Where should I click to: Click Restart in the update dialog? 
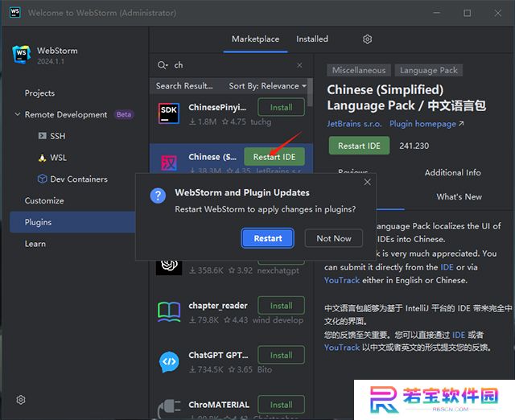[268, 238]
